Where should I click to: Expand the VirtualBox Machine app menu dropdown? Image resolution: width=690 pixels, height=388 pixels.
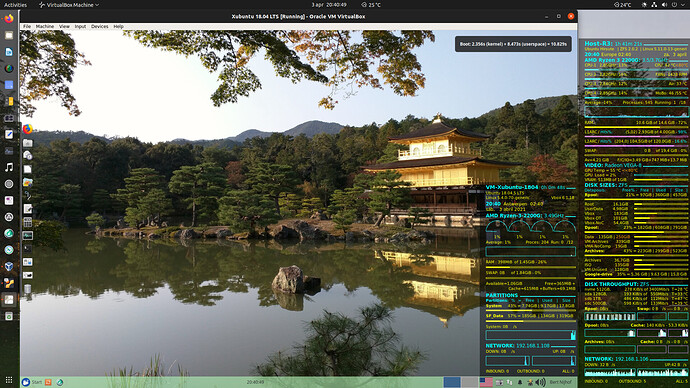pyautogui.click(x=69, y=5)
